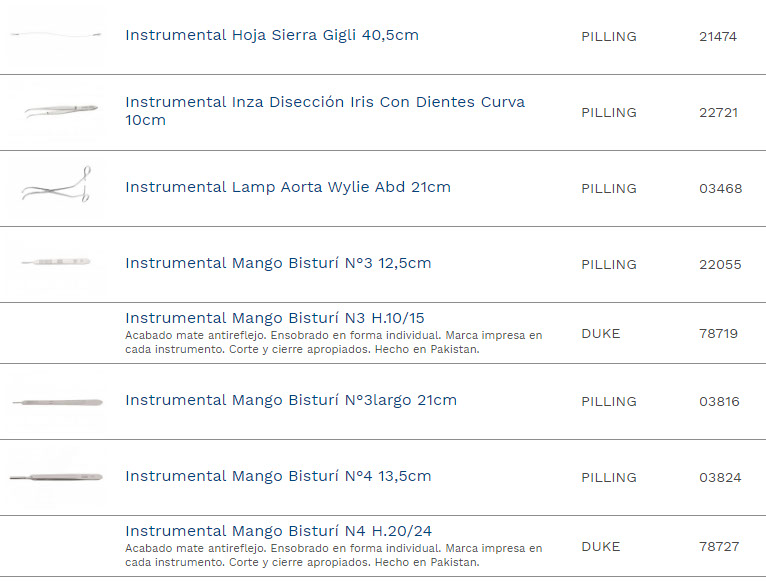Image resolution: width=766 pixels, height=583 pixels.
Task: Open Instrumental Mango Bisturí N3 H.10/15
Action: pos(274,318)
